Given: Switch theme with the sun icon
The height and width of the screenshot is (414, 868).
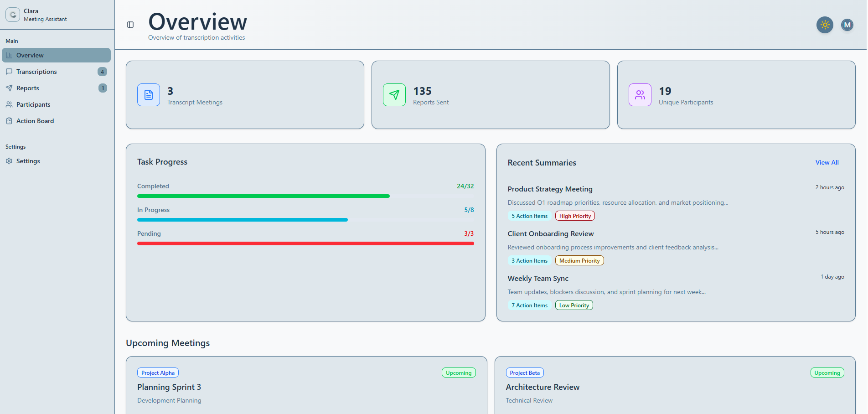Looking at the screenshot, I should pyautogui.click(x=825, y=25).
